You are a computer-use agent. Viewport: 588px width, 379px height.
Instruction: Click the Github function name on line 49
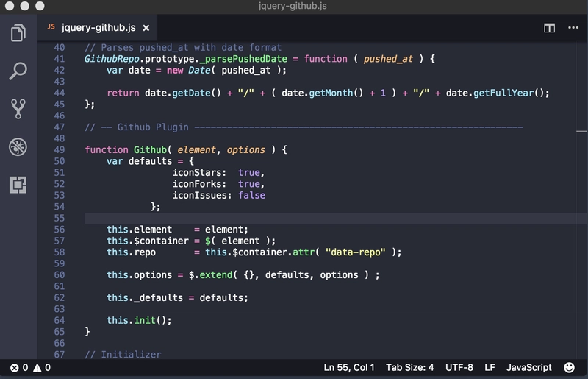pyautogui.click(x=150, y=150)
